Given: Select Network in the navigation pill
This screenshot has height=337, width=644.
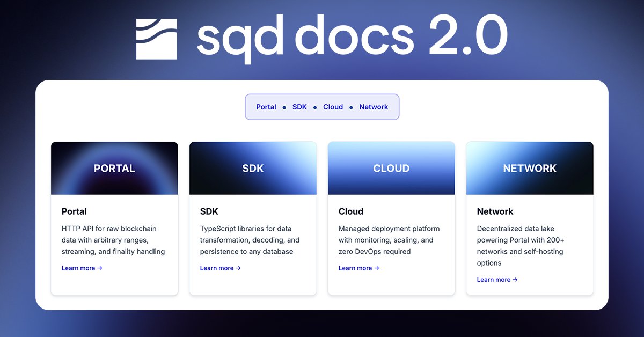Looking at the screenshot, I should (374, 107).
